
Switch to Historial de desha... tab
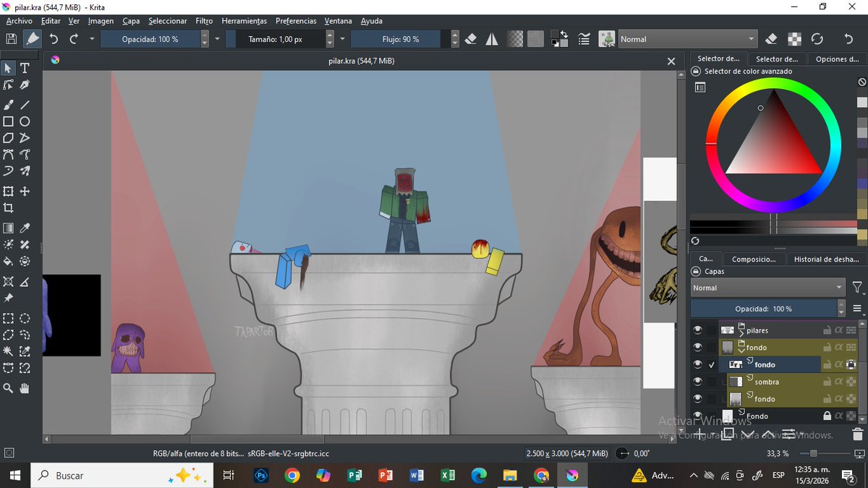pos(826,259)
